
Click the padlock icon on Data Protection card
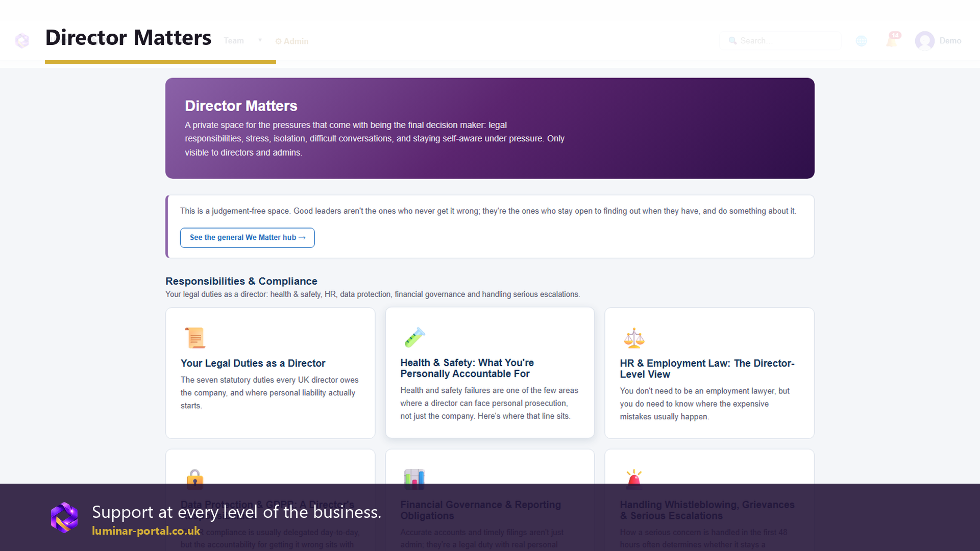coord(195,479)
